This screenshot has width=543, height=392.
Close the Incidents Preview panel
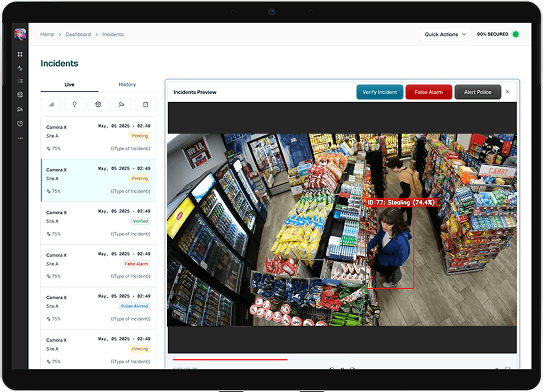(x=508, y=92)
